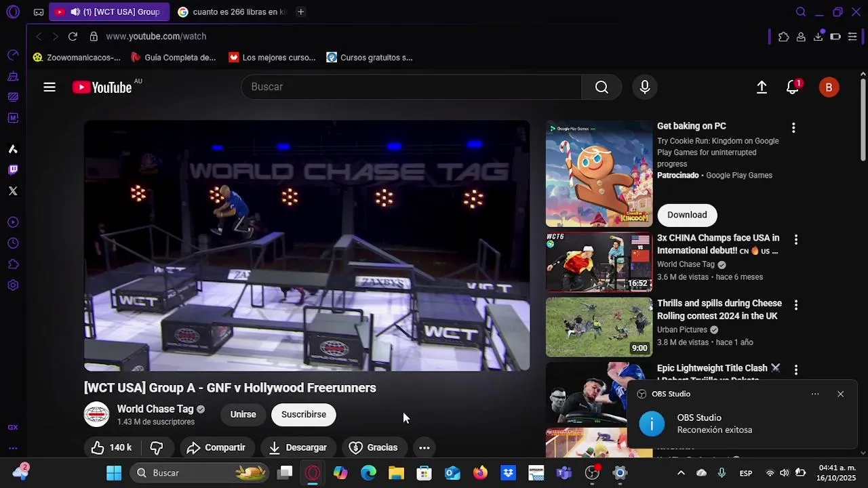Open the Compartir share dialog

(x=216, y=447)
